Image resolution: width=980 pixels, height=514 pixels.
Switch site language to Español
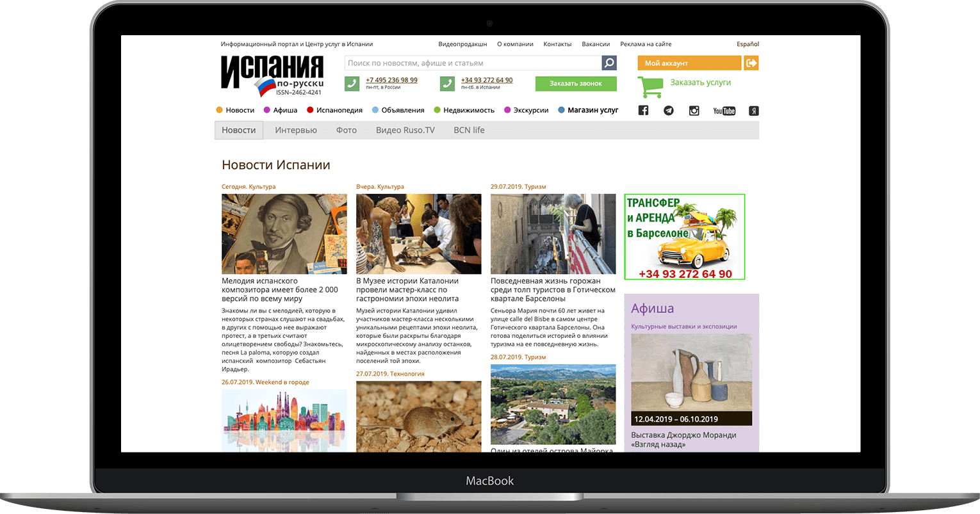coord(747,44)
